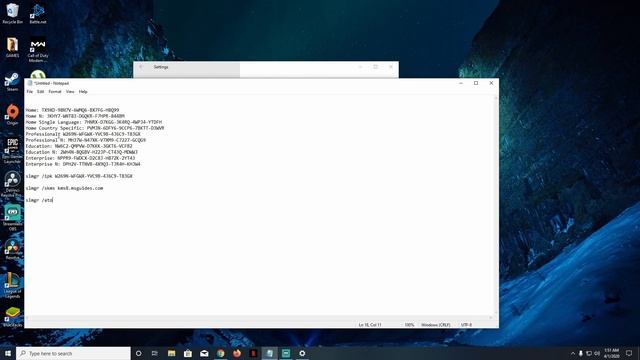Open the Steam desktop shortcut
The image size is (640, 360).
tap(12, 82)
